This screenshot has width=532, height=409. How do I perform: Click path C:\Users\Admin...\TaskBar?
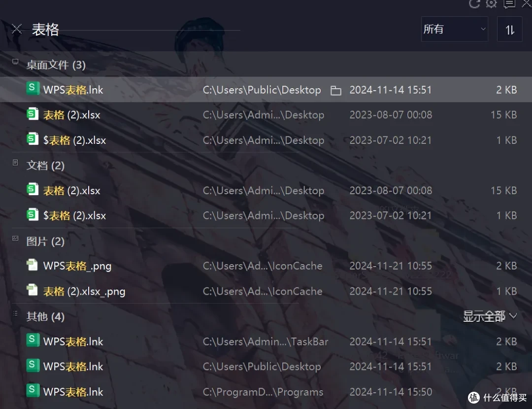point(266,342)
